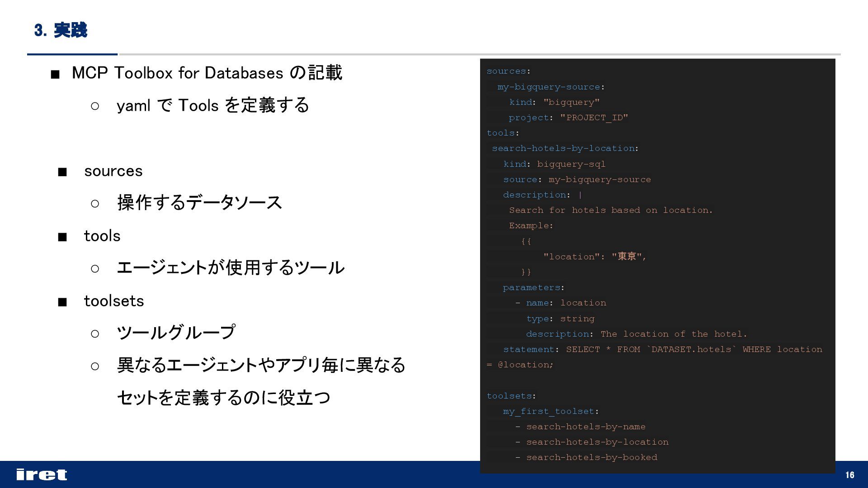Click slide page number 16
Screen dimensions: 868x488
850,475
